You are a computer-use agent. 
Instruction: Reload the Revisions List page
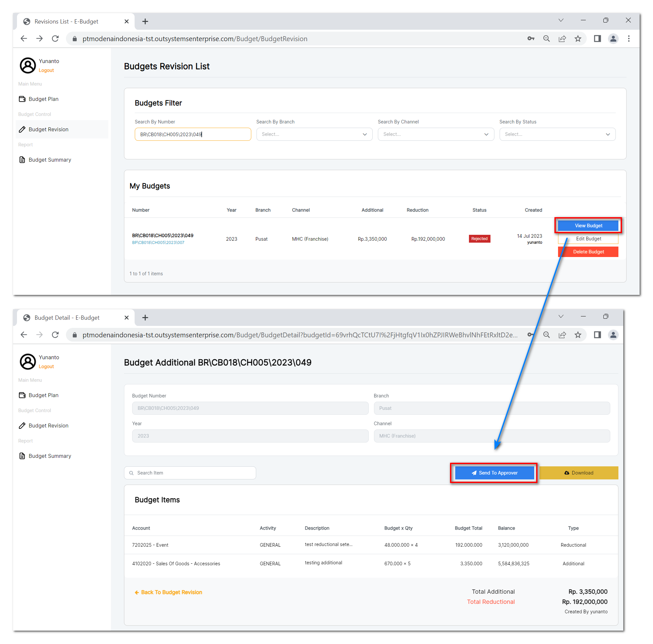(x=55, y=39)
